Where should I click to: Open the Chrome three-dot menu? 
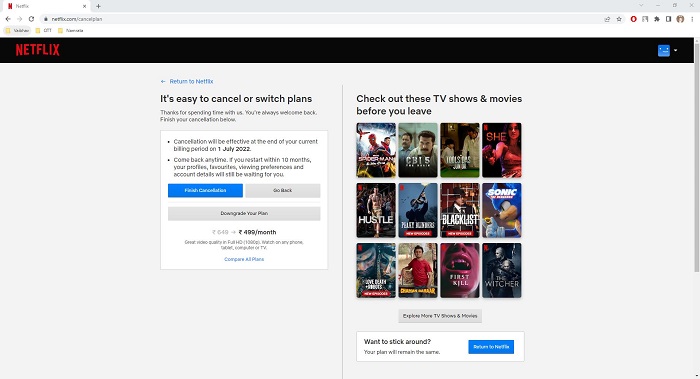pos(692,19)
